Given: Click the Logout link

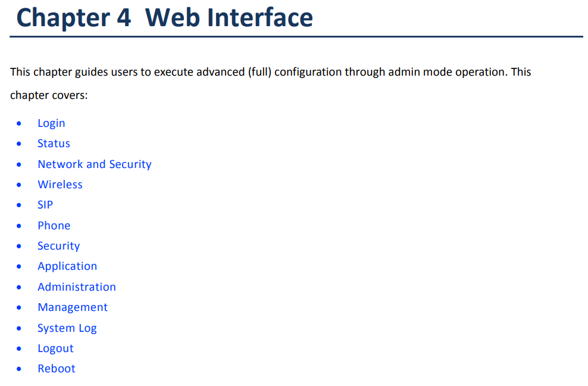Looking at the screenshot, I should tap(55, 348).
